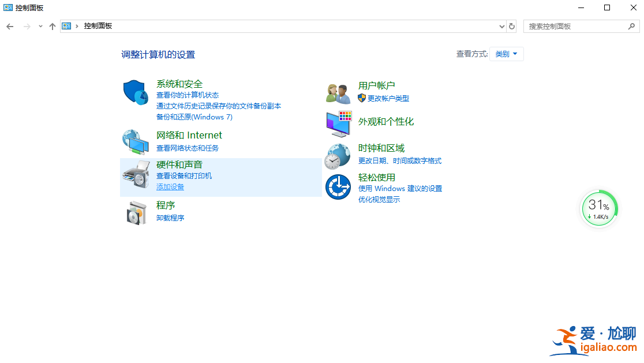The height and width of the screenshot is (363, 644).
Task: Click the 添加设备 link
Action: pyautogui.click(x=170, y=186)
